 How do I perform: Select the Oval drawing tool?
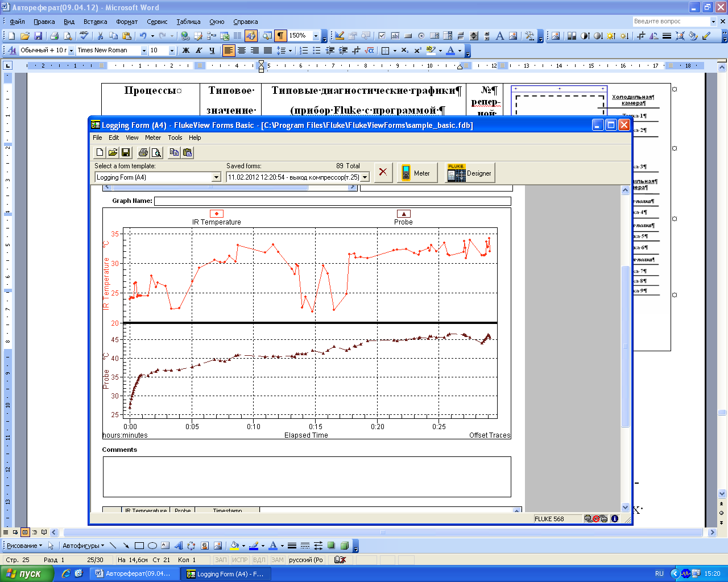click(x=152, y=546)
